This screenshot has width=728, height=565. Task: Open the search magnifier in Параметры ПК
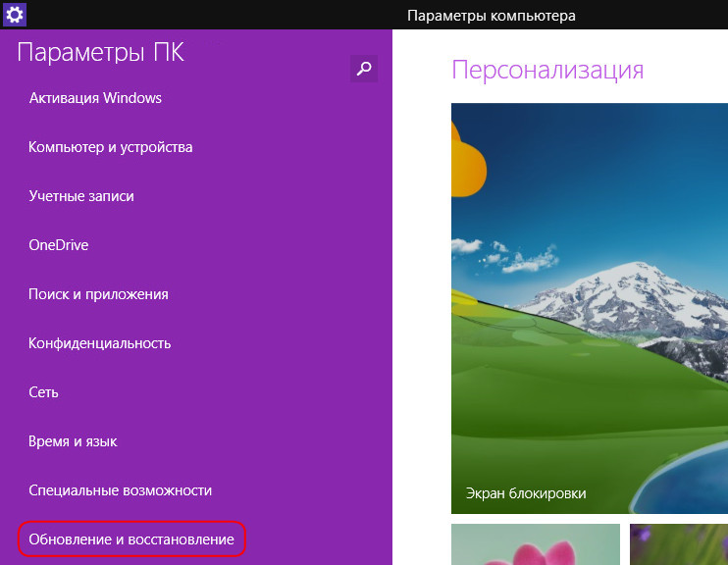364,69
